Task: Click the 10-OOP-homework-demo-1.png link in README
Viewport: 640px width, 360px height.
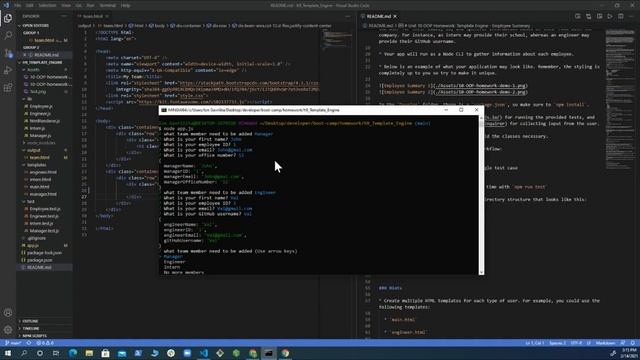Action: click(x=481, y=86)
